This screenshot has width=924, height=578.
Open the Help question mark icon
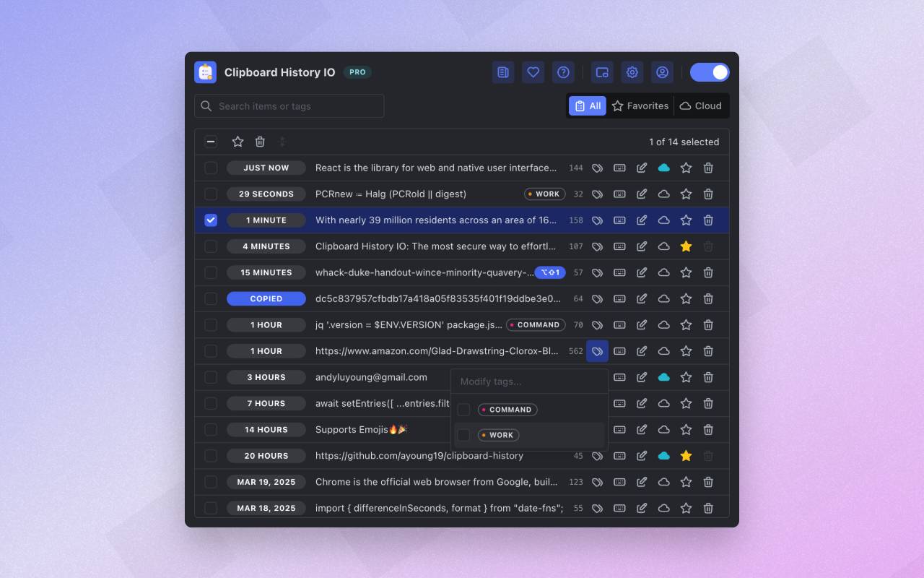point(563,72)
